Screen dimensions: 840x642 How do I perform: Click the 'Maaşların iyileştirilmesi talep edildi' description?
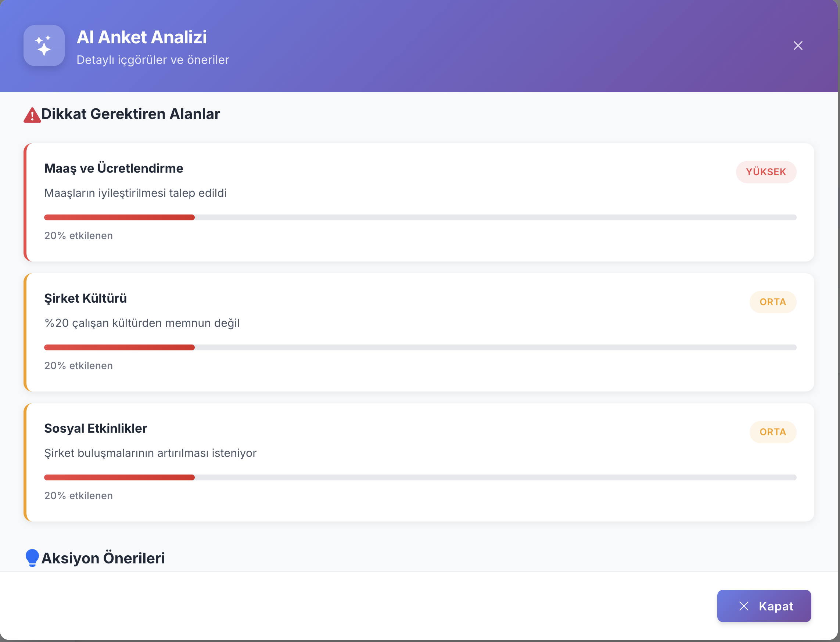point(135,193)
